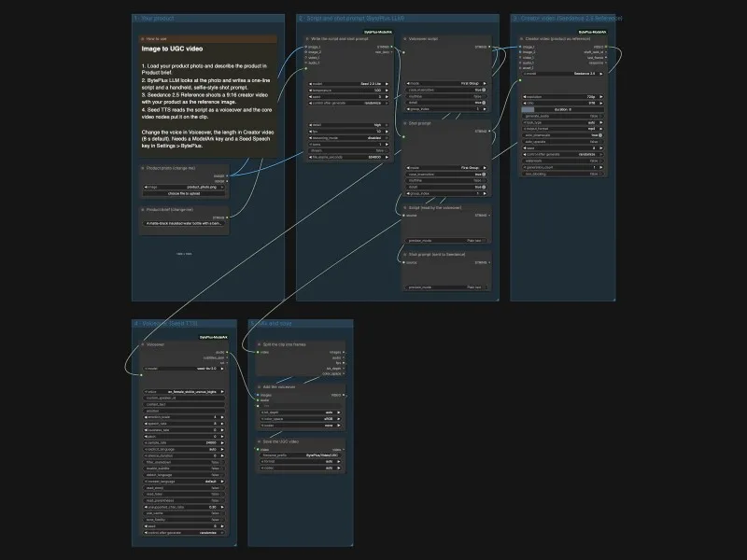Click BytePlus-ModelArk badge above Creator video node

(x=592, y=32)
